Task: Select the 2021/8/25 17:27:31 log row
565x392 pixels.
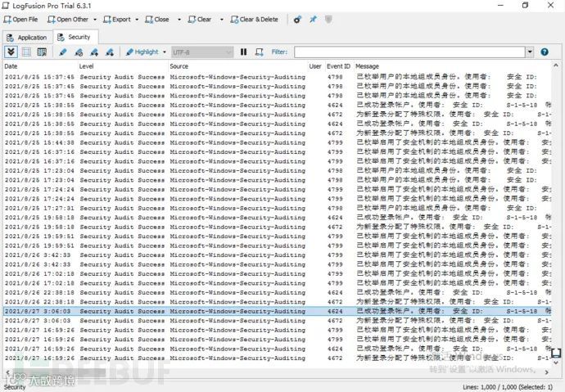Action: click(x=277, y=208)
